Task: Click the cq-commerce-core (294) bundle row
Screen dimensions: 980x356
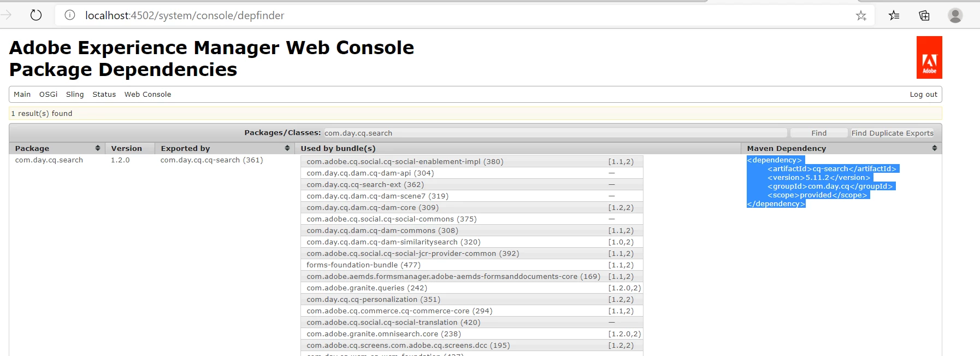Action: pyautogui.click(x=472, y=311)
